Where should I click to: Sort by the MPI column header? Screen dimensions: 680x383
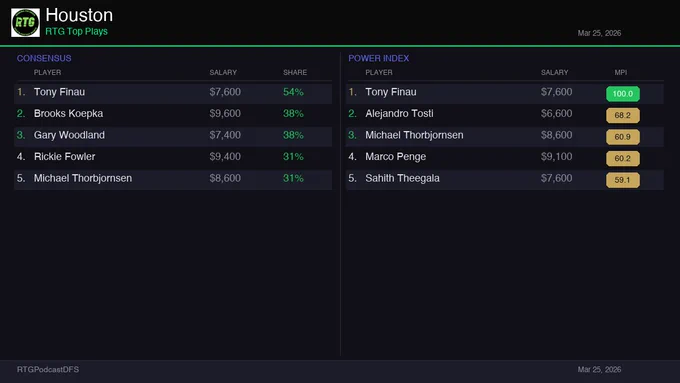(621, 72)
